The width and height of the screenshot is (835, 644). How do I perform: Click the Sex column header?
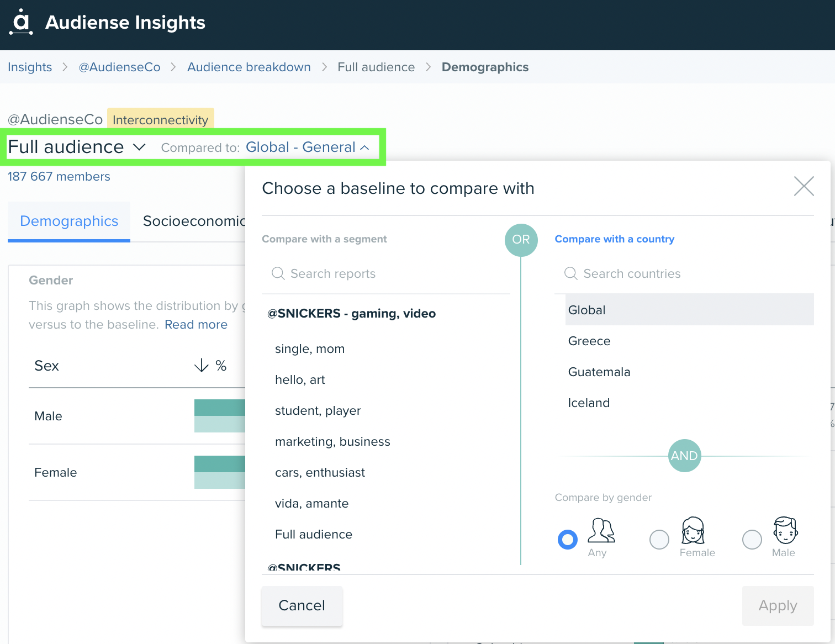click(x=46, y=365)
